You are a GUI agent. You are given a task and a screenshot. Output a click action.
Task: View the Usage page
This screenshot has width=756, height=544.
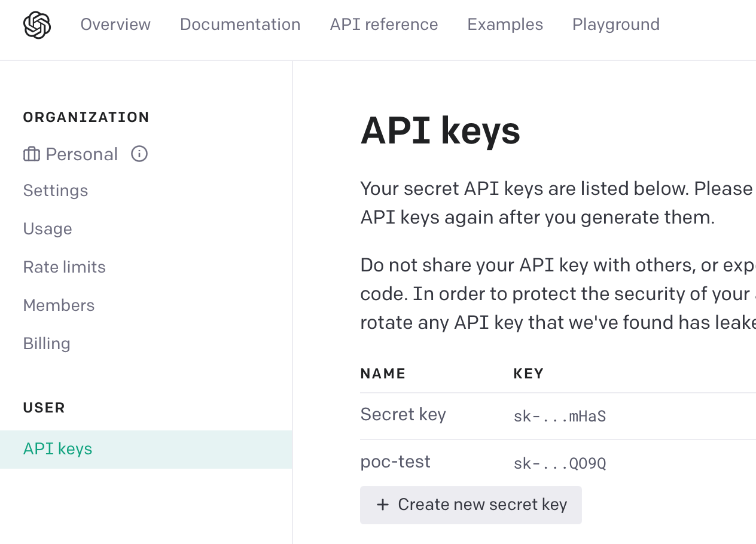click(48, 229)
